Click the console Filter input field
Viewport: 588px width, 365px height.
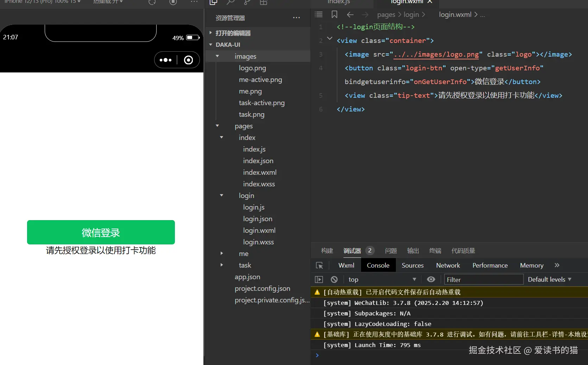pos(483,280)
